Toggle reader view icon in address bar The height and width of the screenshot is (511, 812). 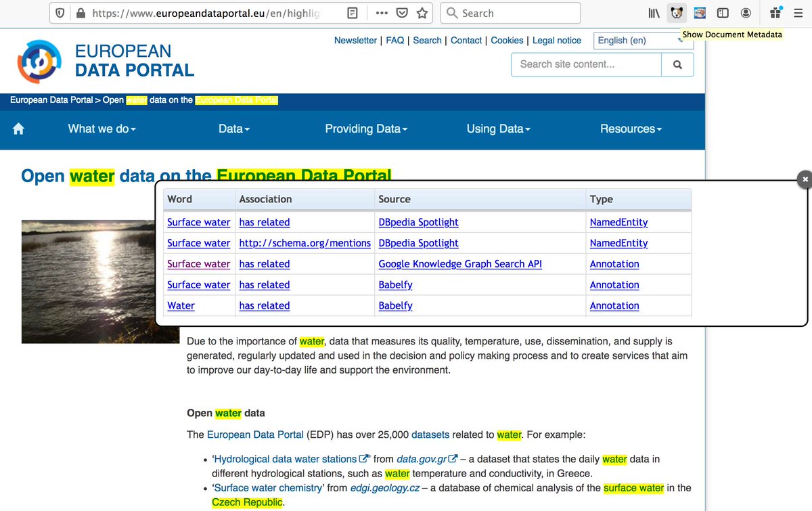[x=353, y=13]
